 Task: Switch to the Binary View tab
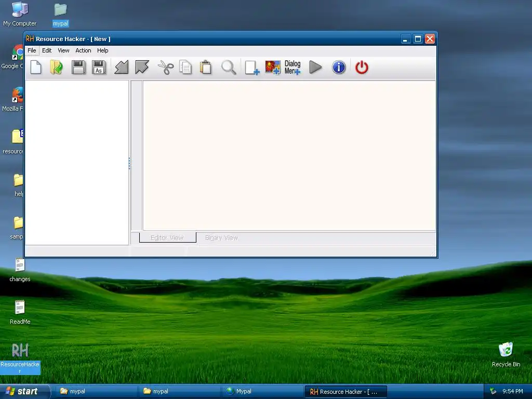point(221,237)
